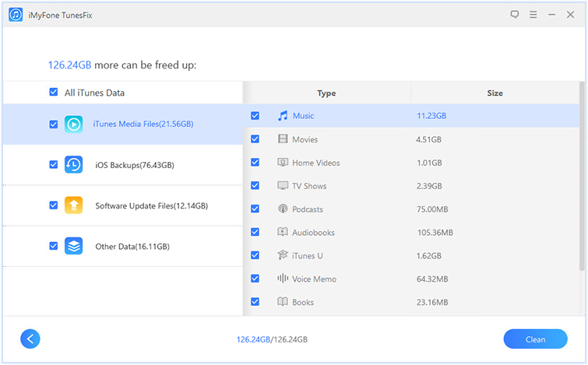Click the Voice Memo waveform icon
Viewport: 588px width, 365px height.
[x=283, y=279]
